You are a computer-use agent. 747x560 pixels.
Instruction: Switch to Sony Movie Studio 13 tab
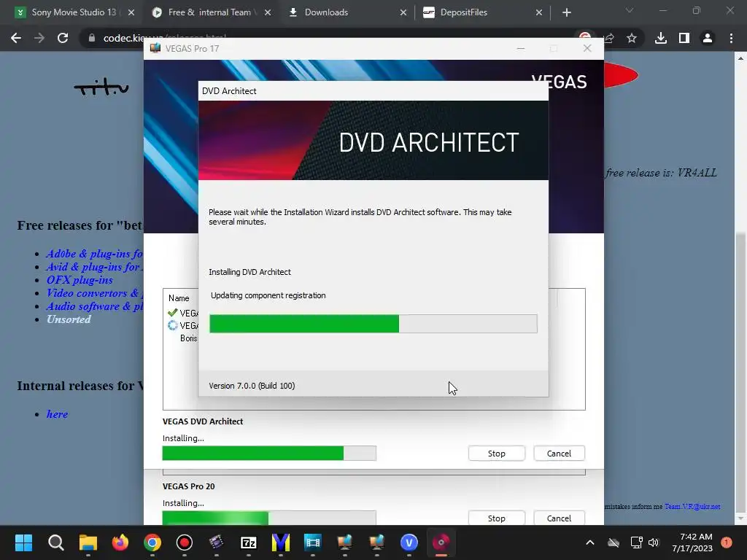click(x=74, y=12)
